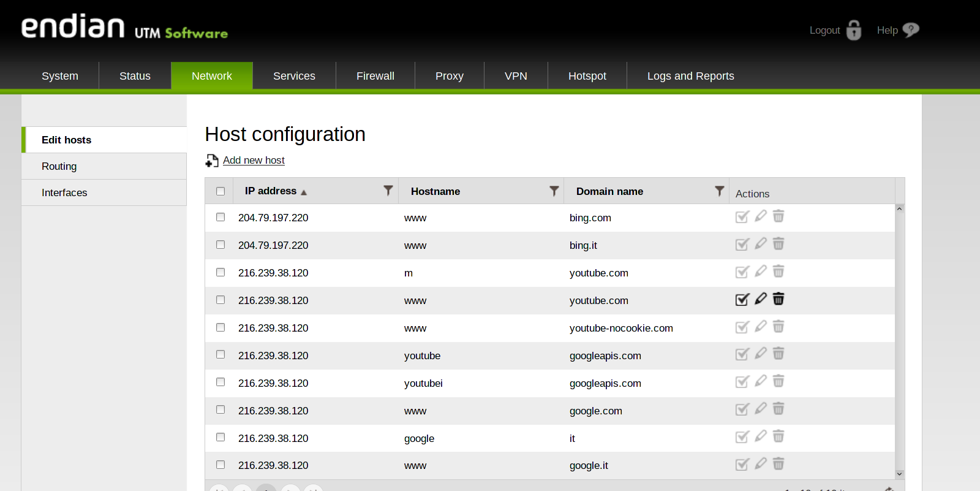Check the box for youtube googleapis.com row
Screen dimensions: 980x491
[x=221, y=354]
